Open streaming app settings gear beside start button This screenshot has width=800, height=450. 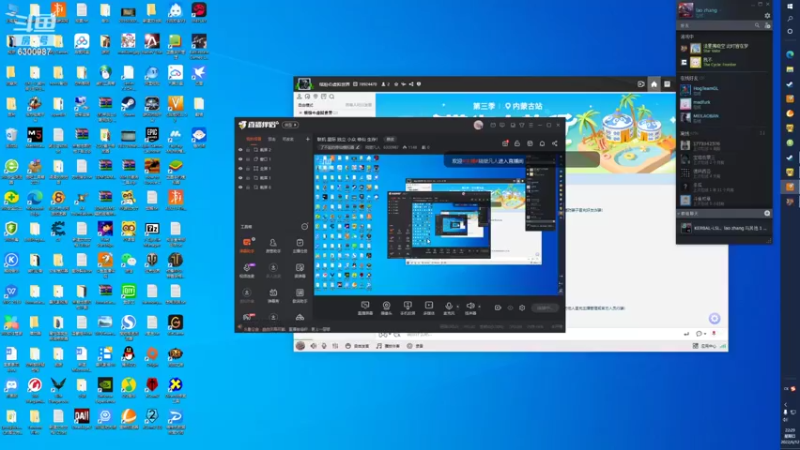[522, 308]
